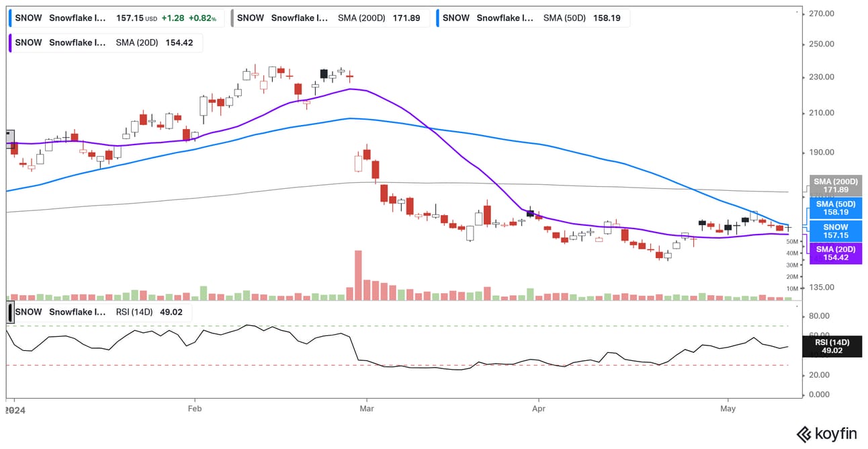
Task: Open the SMA (20D) legend entry at top
Action: click(105, 42)
